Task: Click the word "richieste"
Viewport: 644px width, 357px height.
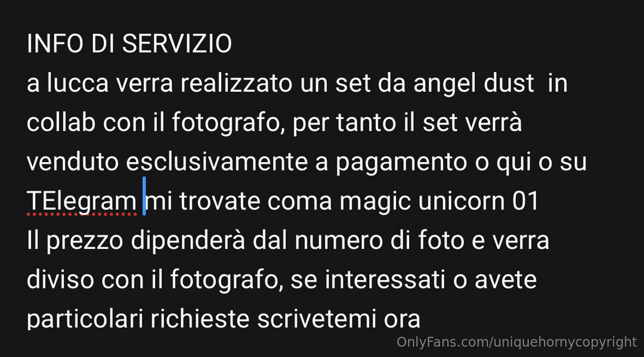Action: pyautogui.click(x=200, y=319)
